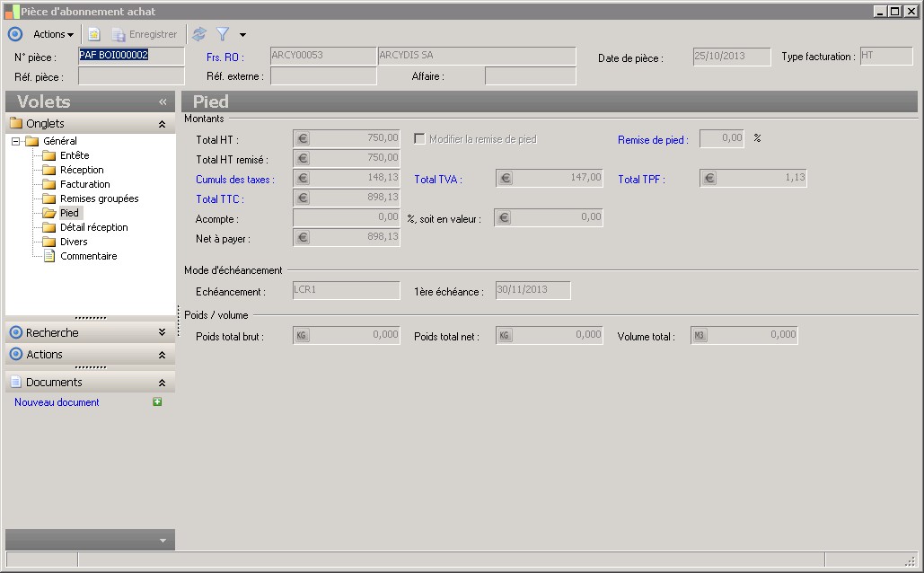The image size is (924, 573).
Task: Click the Total TVA link label
Action: click(438, 180)
